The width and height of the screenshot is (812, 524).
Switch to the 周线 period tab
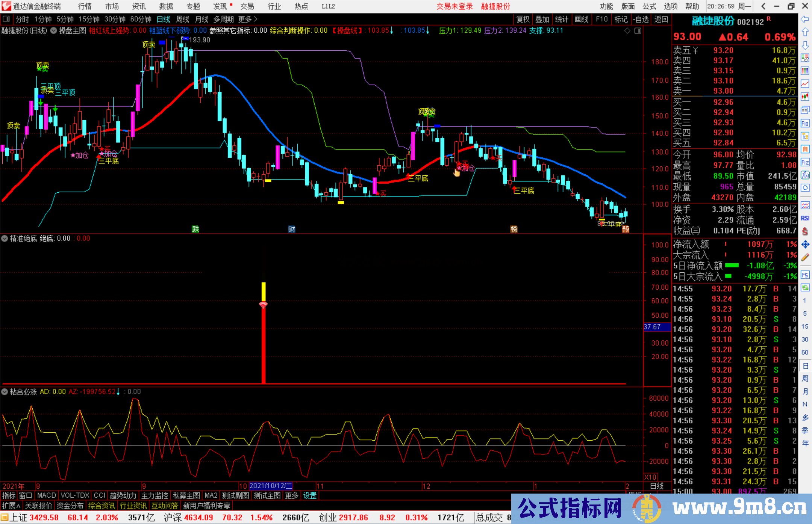tap(183, 19)
